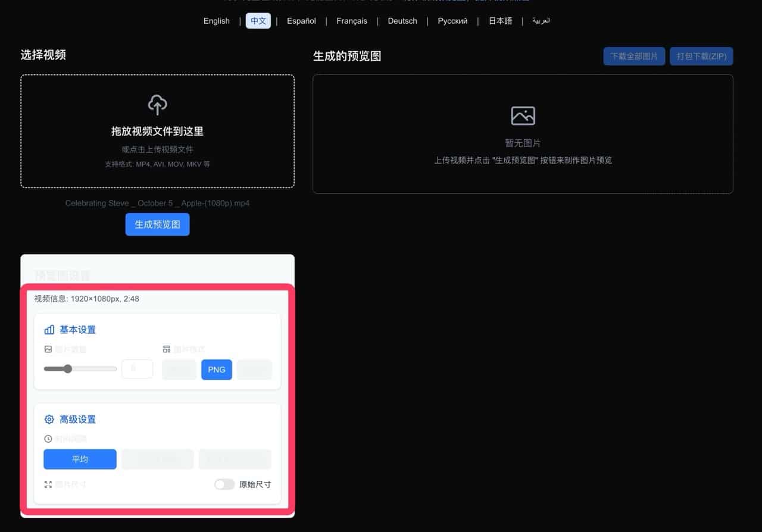The height and width of the screenshot is (532, 762).
Task: Click the cloud upload icon in the drop zone
Action: coord(158,105)
